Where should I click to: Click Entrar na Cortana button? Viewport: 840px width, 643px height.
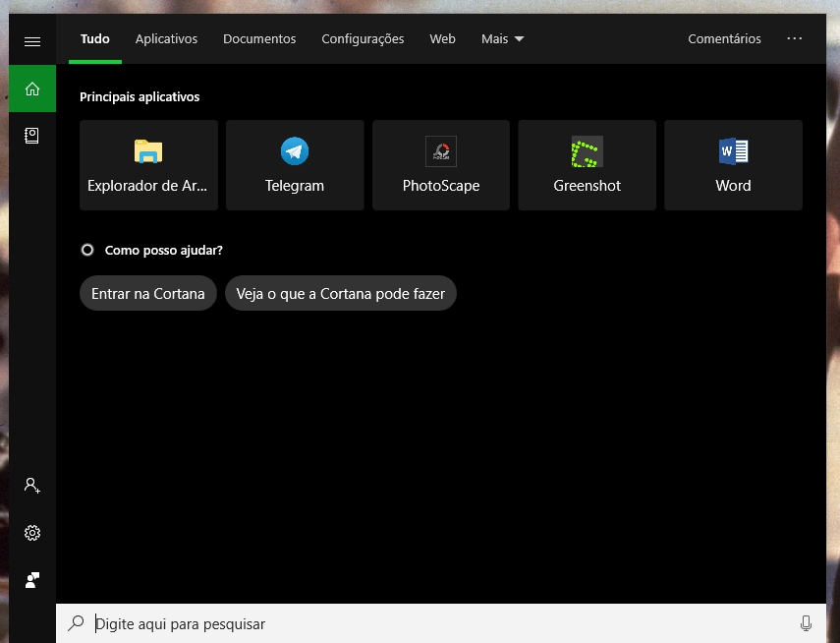pyautogui.click(x=147, y=293)
